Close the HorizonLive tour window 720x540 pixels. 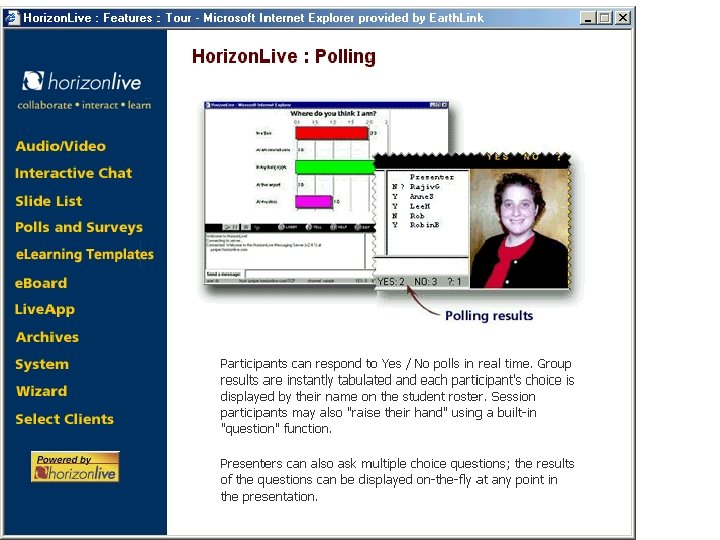623,18
